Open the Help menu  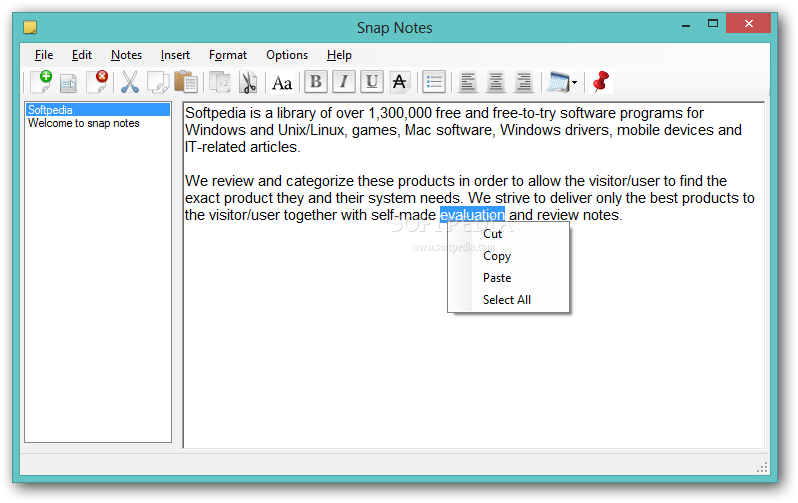click(339, 55)
